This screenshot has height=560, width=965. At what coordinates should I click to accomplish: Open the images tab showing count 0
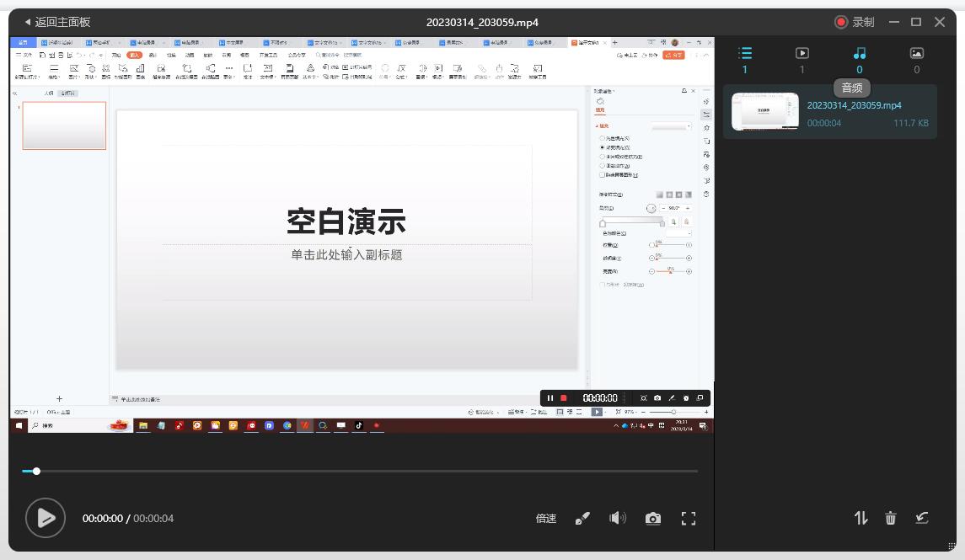click(x=916, y=53)
